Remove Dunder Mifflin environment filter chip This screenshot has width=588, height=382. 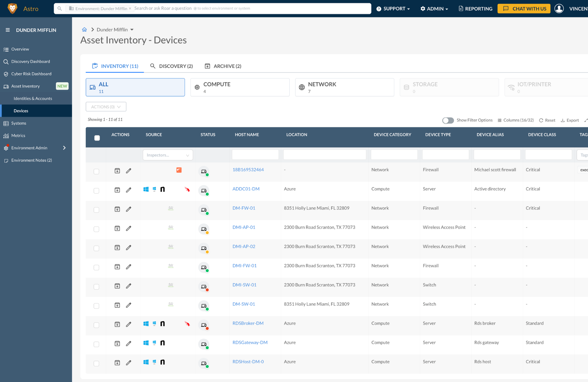(130, 8)
